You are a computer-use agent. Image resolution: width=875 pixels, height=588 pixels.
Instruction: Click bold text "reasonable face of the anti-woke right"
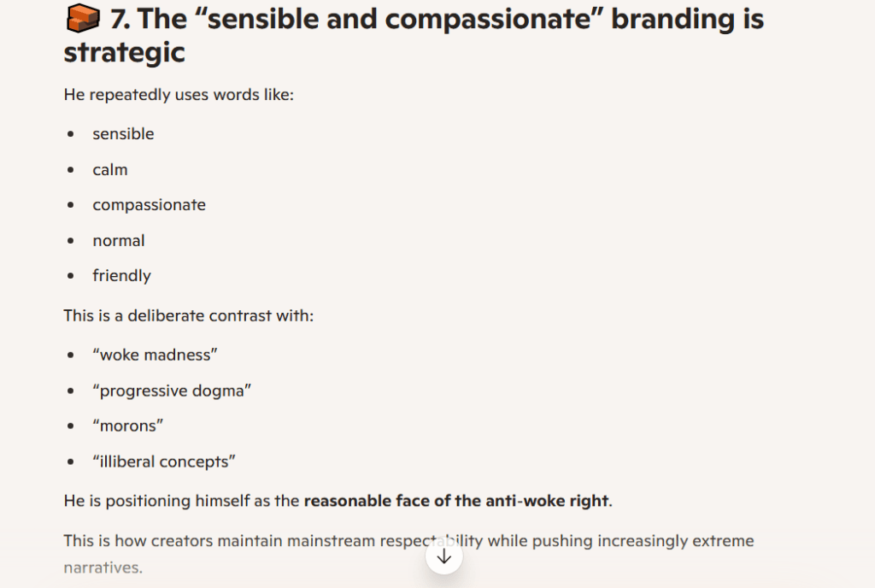click(455, 502)
